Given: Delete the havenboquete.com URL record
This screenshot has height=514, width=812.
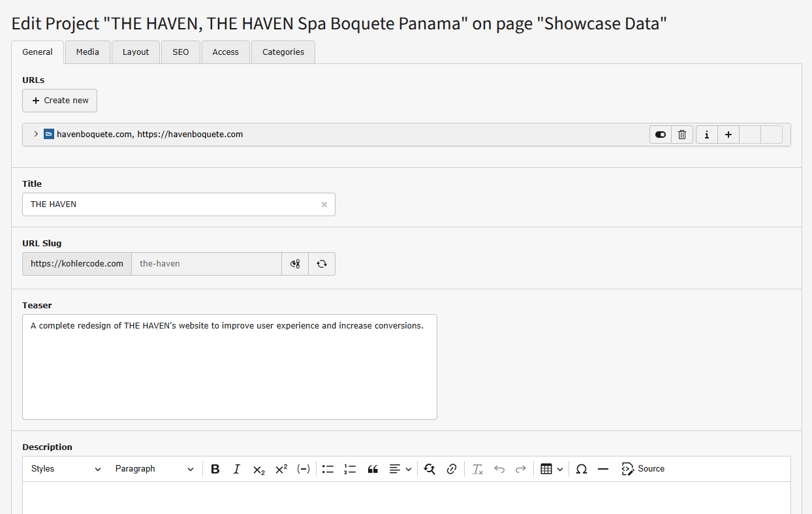Looking at the screenshot, I should click(x=682, y=135).
